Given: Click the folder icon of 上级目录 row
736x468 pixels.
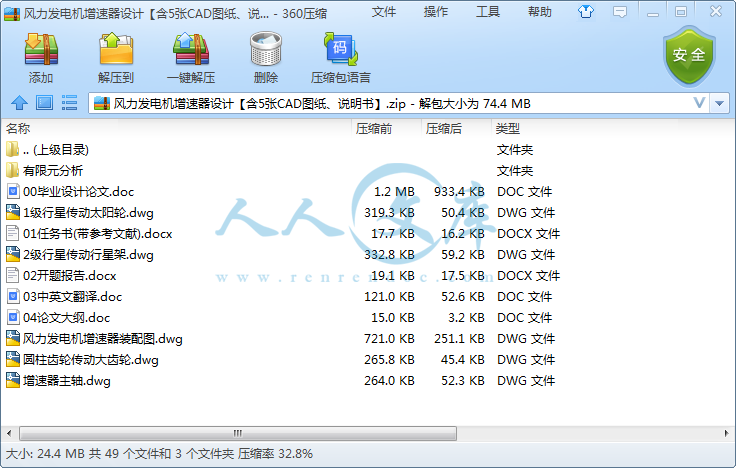Looking at the screenshot, I should click(13, 149).
